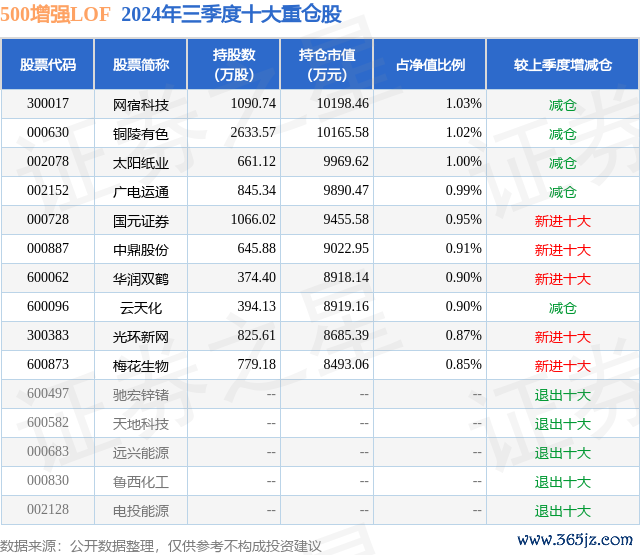Image resolution: width=640 pixels, height=555 pixels.
Task: Open the www.365jz.com website link
Action: (575, 540)
